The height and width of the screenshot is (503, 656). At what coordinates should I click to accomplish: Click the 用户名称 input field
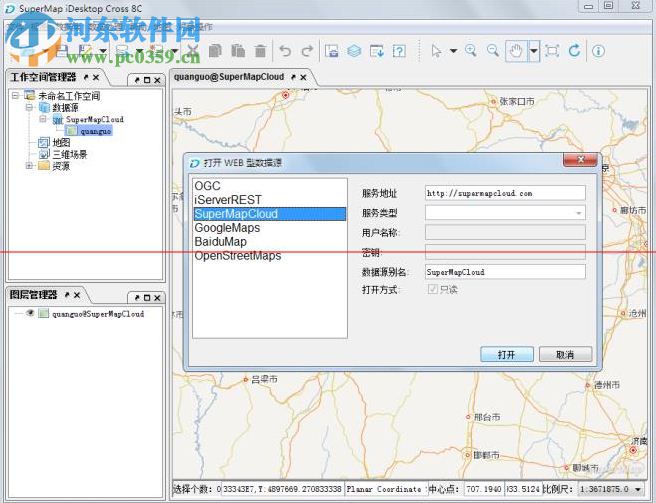pyautogui.click(x=505, y=232)
